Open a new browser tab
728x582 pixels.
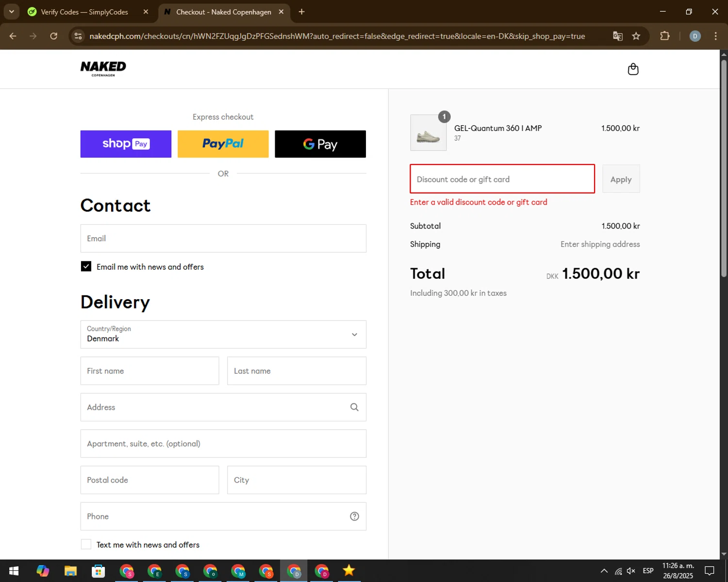tap(301, 12)
